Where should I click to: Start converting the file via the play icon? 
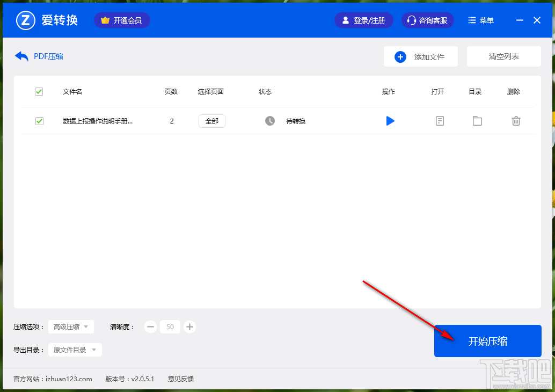click(x=390, y=121)
